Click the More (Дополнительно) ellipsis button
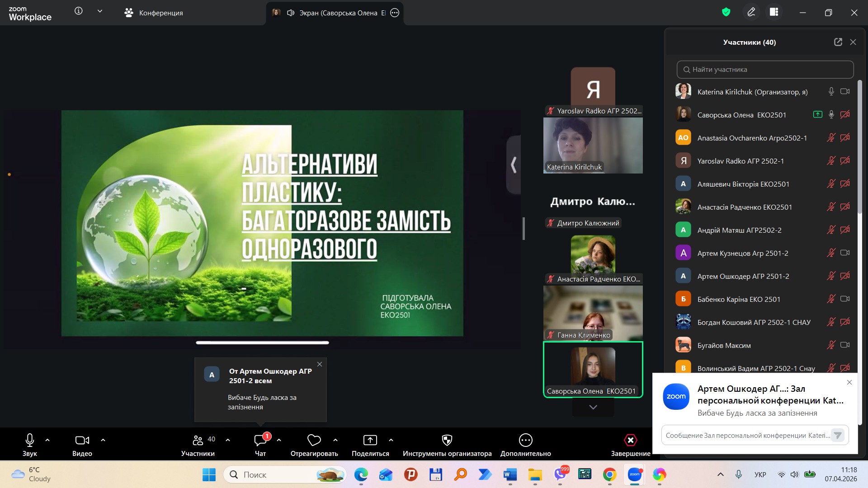This screenshot has height=488, width=868. tap(525, 440)
